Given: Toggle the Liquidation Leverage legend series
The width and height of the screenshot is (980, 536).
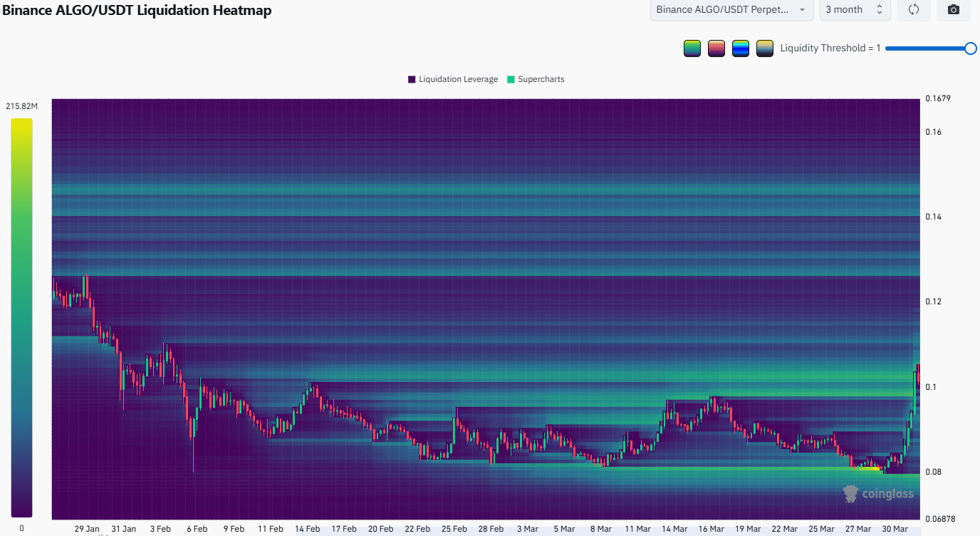Looking at the screenshot, I should [x=452, y=79].
